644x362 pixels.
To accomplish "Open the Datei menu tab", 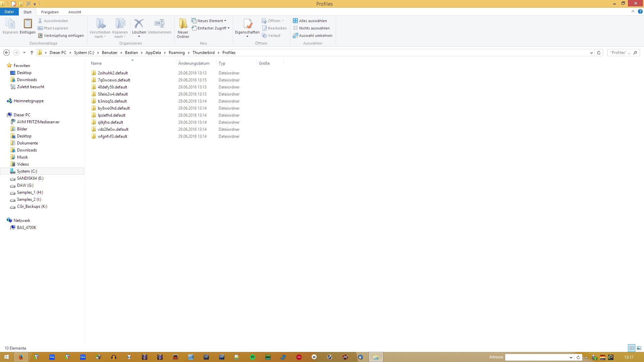I will [x=9, y=12].
